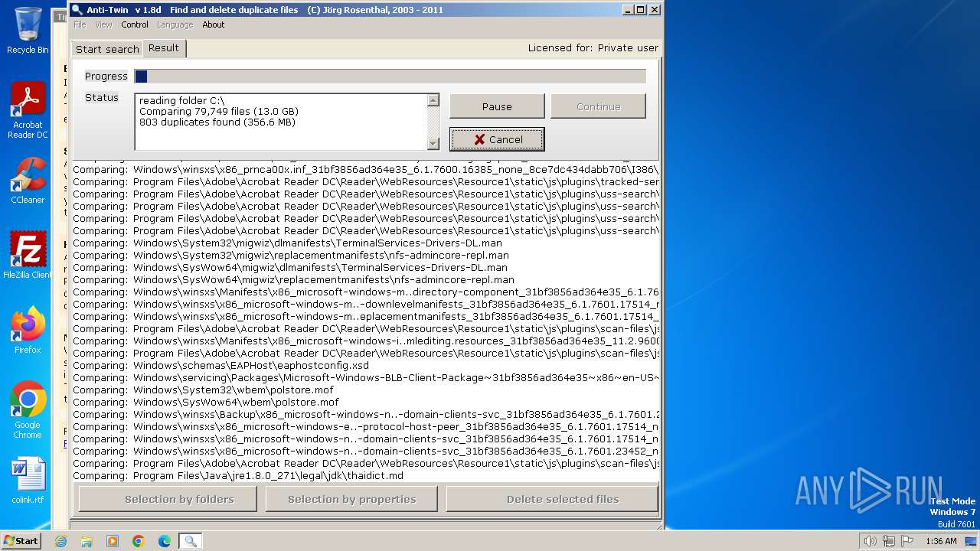980x551 pixels.
Task: Select SysWow64 TerminalServices-Drivers-DL.man log line
Action: (x=289, y=268)
